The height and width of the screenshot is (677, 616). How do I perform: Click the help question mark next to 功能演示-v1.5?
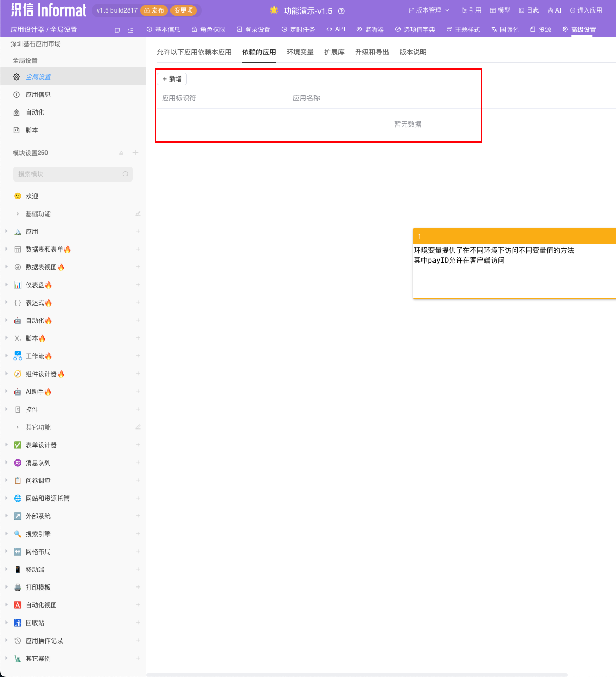(342, 10)
